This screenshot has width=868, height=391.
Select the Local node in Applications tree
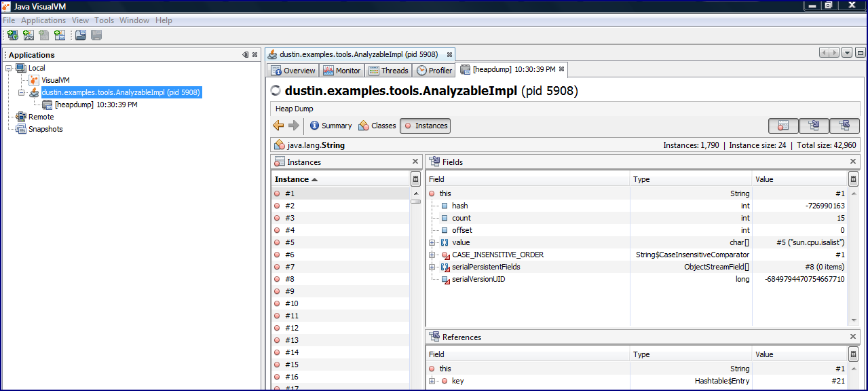pos(37,68)
